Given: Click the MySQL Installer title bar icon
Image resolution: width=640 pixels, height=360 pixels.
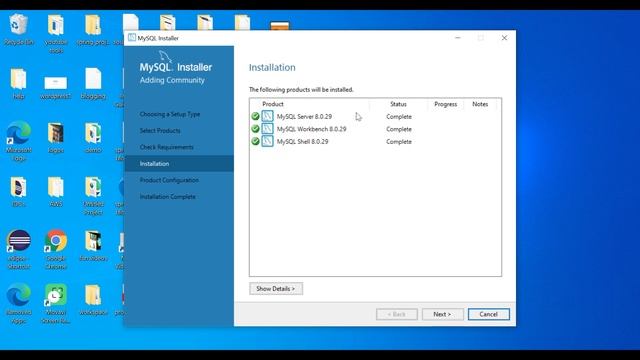Looking at the screenshot, I should [132, 38].
